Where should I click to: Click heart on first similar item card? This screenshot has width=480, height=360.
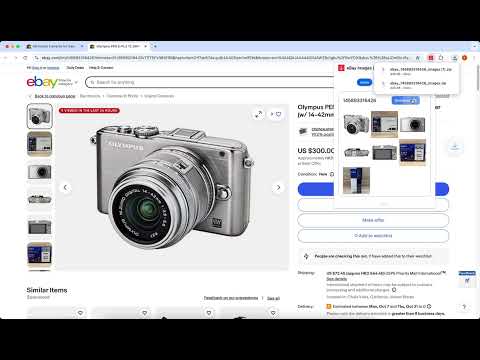[80, 313]
